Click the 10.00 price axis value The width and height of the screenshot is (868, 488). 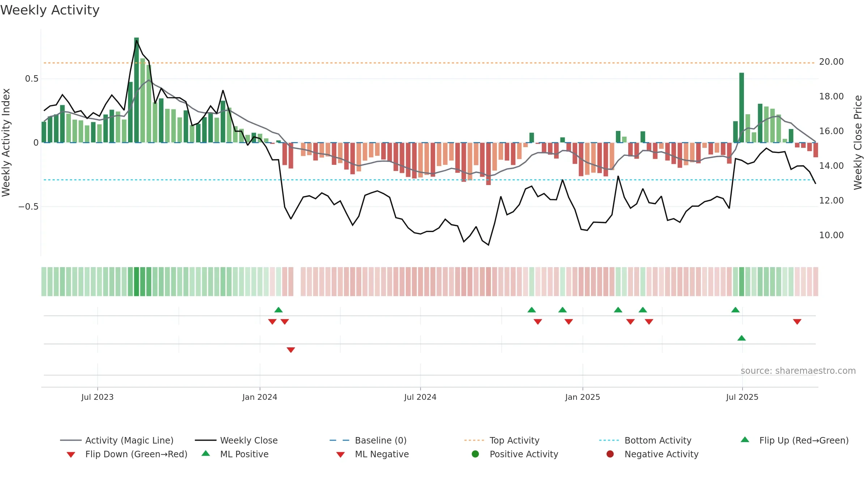click(831, 235)
